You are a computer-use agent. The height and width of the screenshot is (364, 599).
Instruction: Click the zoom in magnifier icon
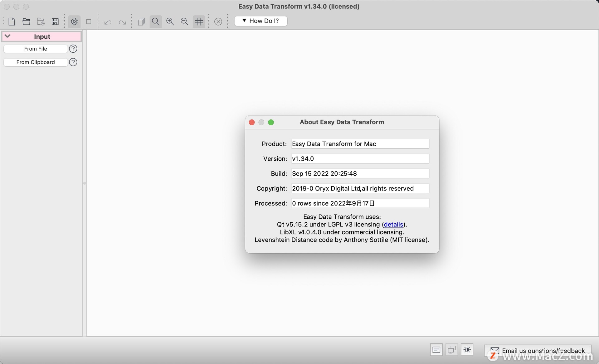point(170,22)
